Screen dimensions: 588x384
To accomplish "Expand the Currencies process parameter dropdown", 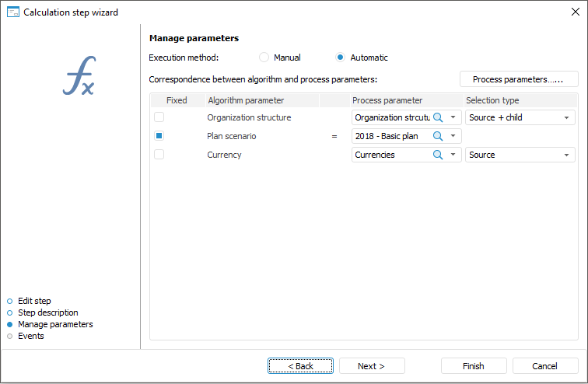I will pos(453,155).
